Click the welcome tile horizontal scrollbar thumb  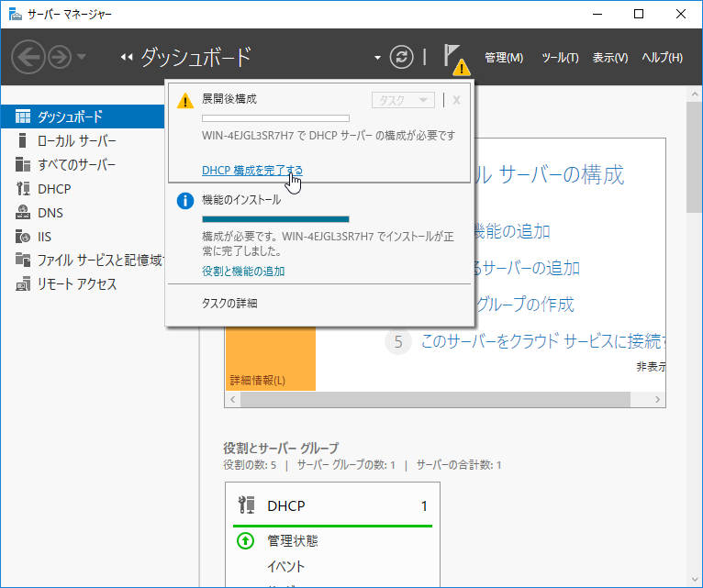pyautogui.click(x=435, y=399)
